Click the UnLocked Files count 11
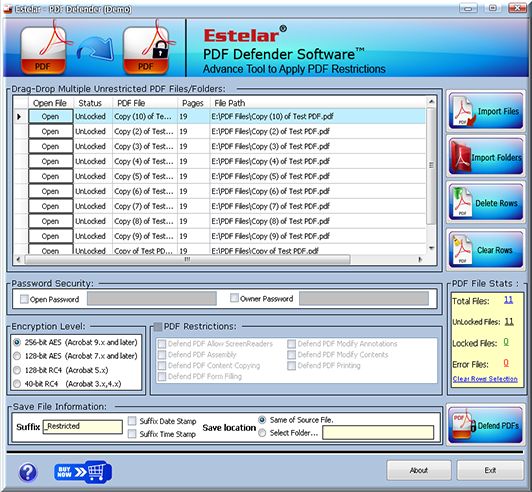 [x=509, y=321]
